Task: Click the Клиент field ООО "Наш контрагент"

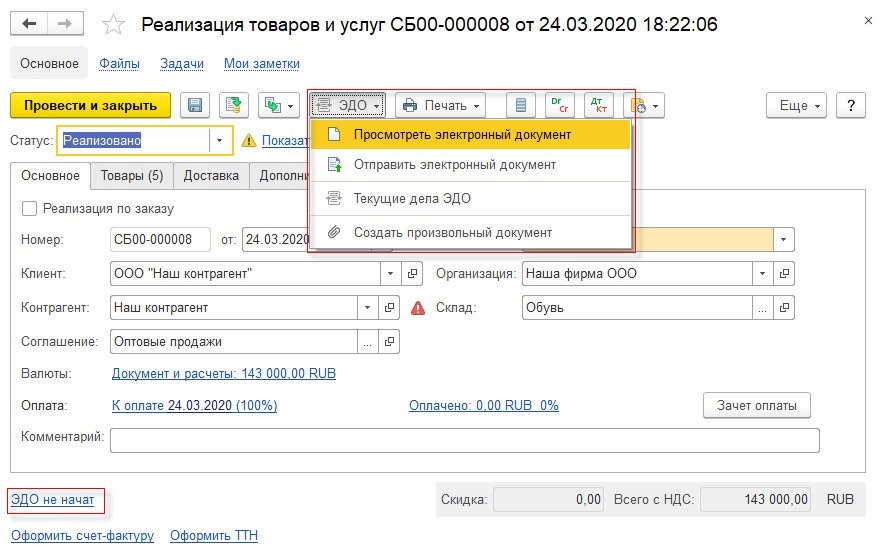Action: click(x=245, y=274)
